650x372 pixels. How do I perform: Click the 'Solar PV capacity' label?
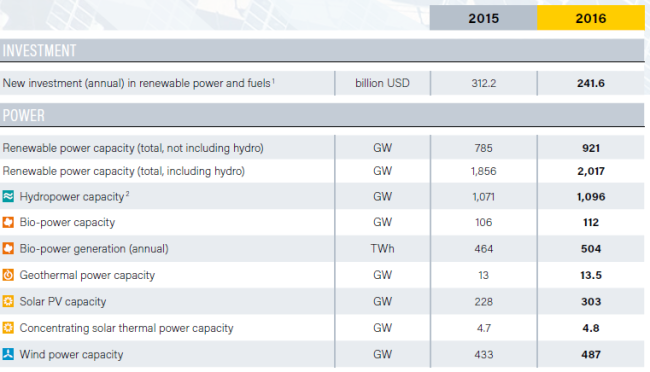pyautogui.click(x=63, y=301)
